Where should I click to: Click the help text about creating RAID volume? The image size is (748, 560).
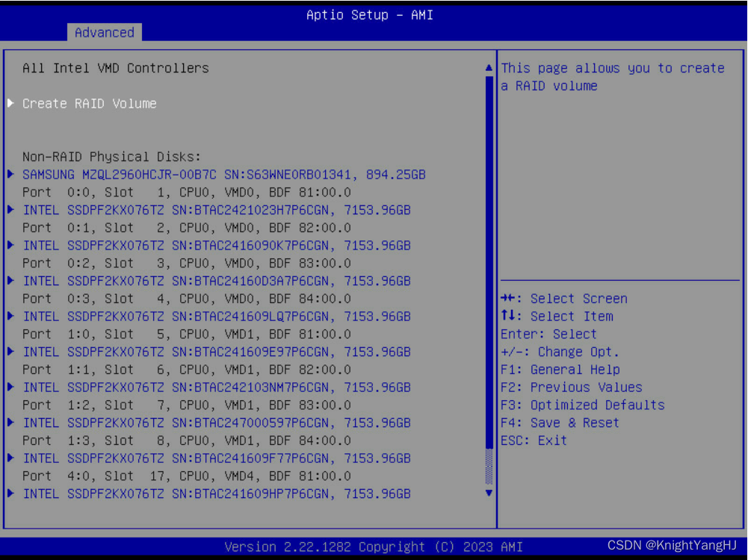tap(613, 77)
